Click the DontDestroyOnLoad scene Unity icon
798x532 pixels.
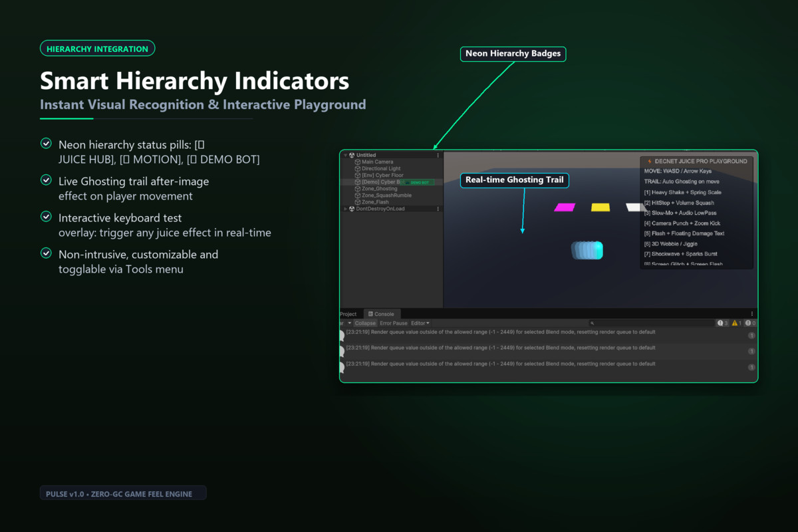352,209
